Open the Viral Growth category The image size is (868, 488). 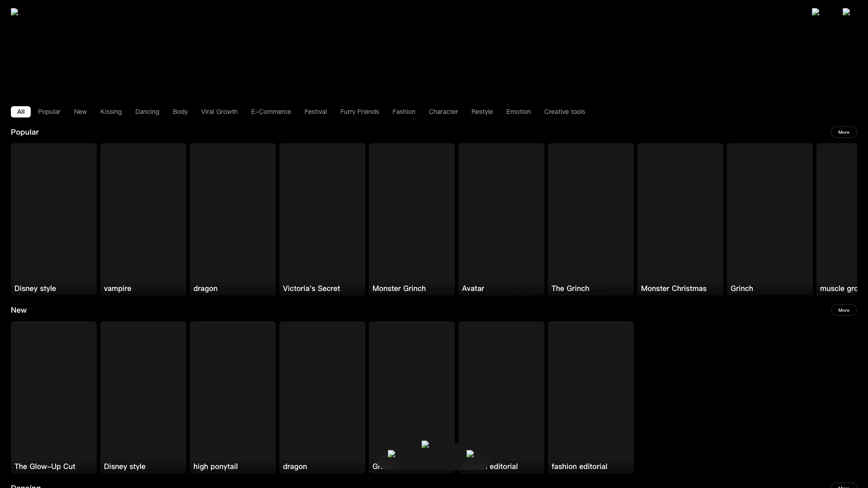coord(219,112)
